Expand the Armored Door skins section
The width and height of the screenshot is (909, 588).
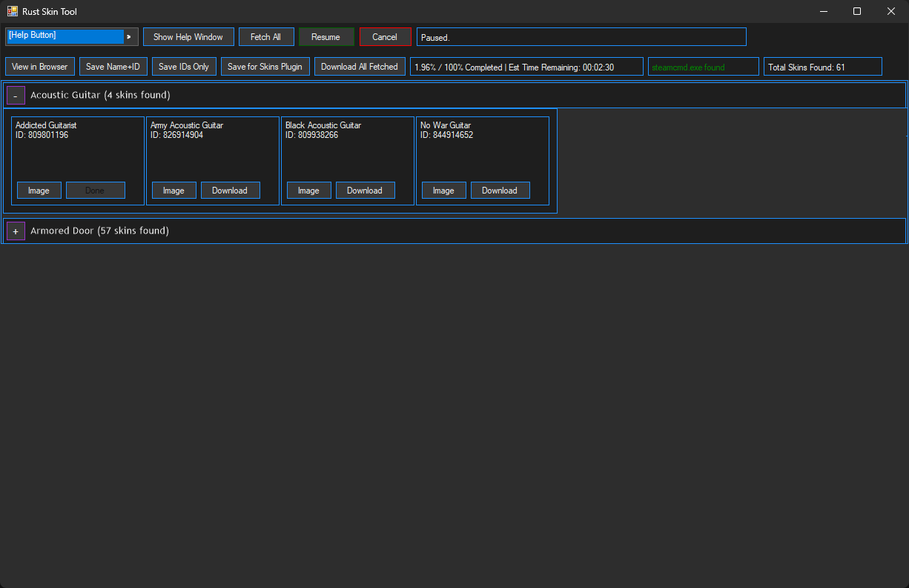(16, 231)
